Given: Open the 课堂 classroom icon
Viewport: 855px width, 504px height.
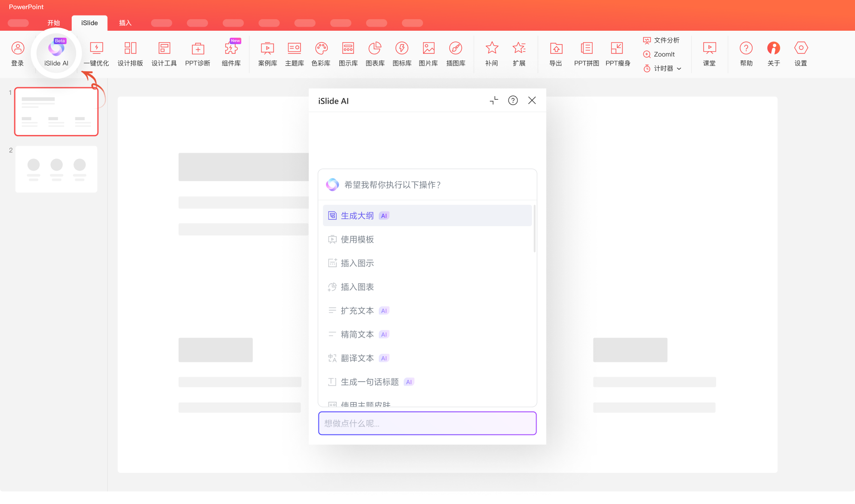Looking at the screenshot, I should pyautogui.click(x=709, y=53).
